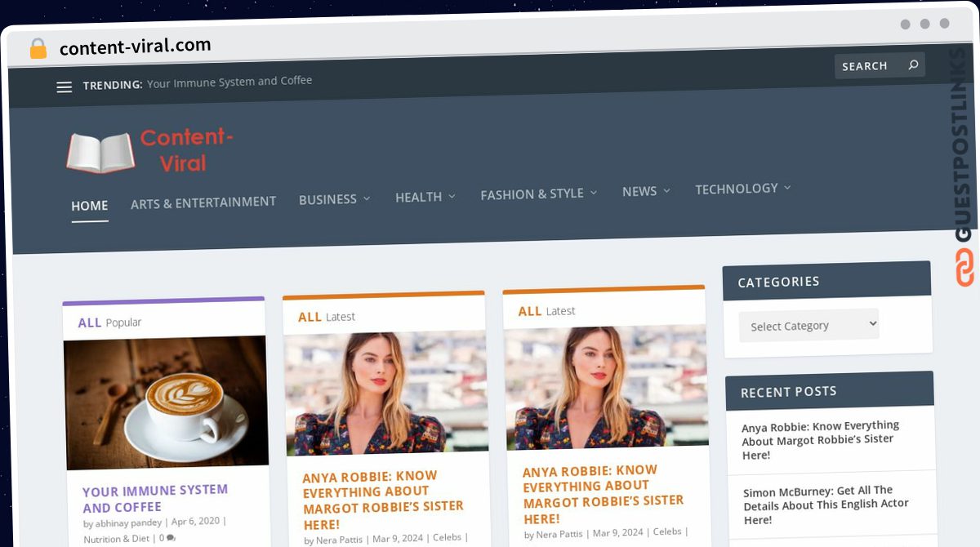Open the hamburger menu icon
The width and height of the screenshot is (980, 547).
[x=65, y=87]
